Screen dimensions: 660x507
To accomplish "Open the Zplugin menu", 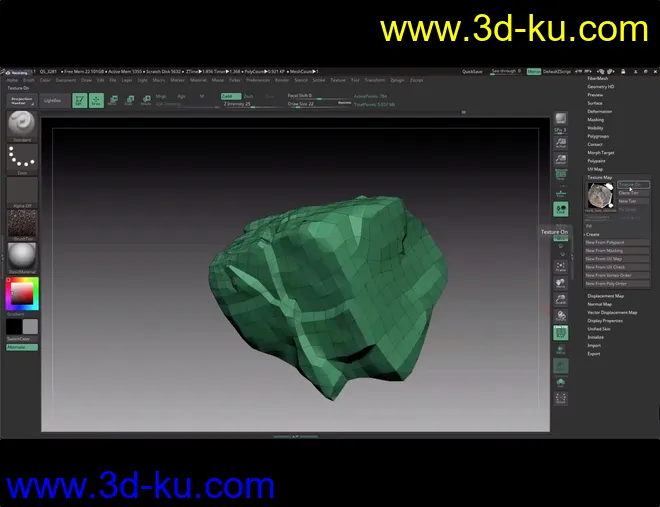I will (x=397, y=80).
